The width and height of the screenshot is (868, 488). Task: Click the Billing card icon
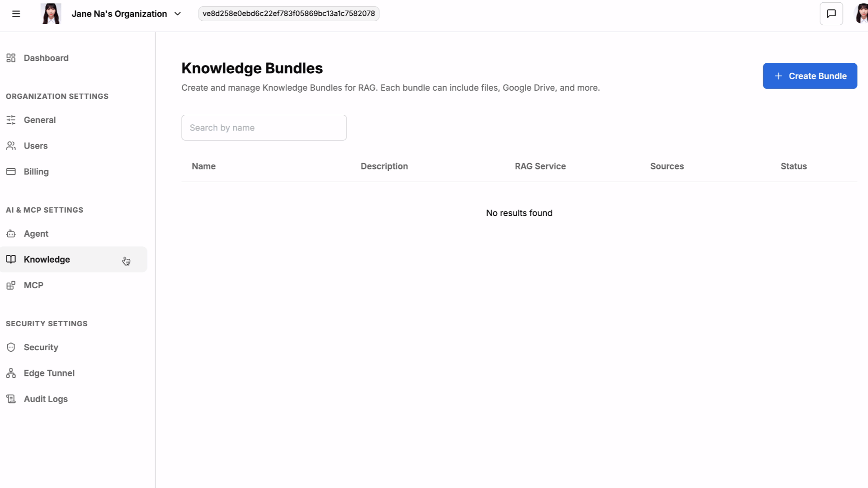click(x=11, y=172)
